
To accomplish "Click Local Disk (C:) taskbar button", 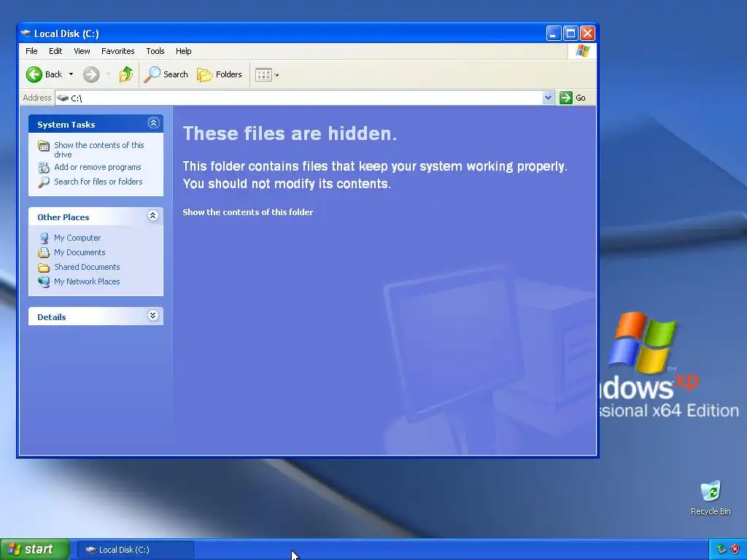I will click(x=135, y=550).
